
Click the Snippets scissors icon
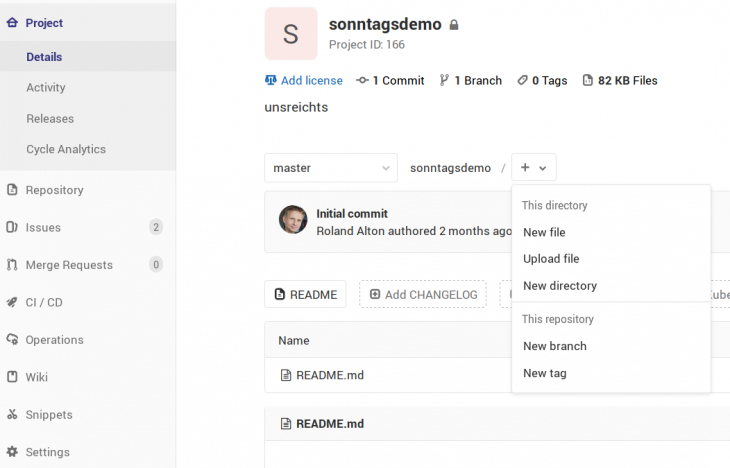[x=12, y=415]
